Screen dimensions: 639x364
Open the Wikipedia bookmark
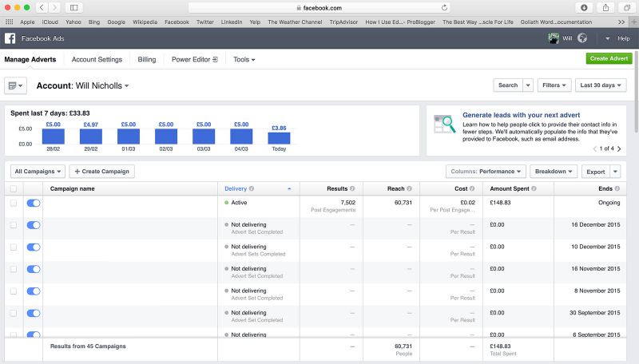(x=145, y=22)
